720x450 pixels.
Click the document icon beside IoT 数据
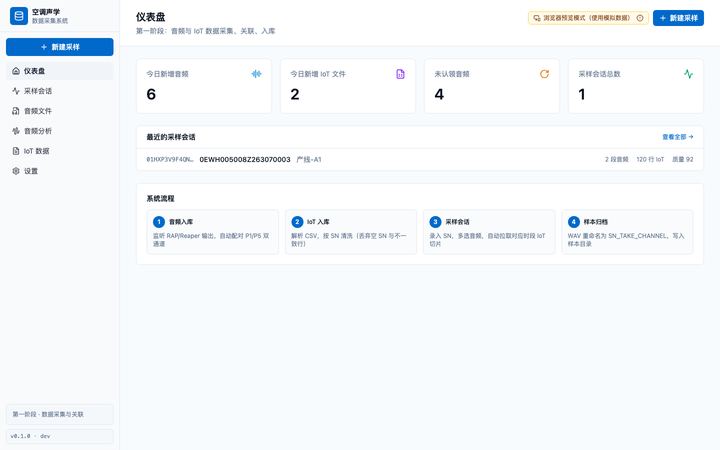click(16, 151)
